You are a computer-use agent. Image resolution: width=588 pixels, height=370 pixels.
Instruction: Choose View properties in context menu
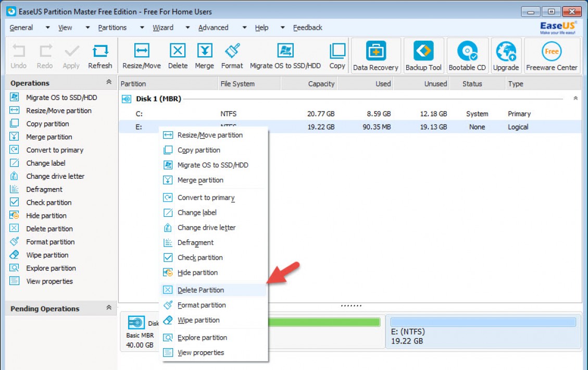pyautogui.click(x=214, y=352)
